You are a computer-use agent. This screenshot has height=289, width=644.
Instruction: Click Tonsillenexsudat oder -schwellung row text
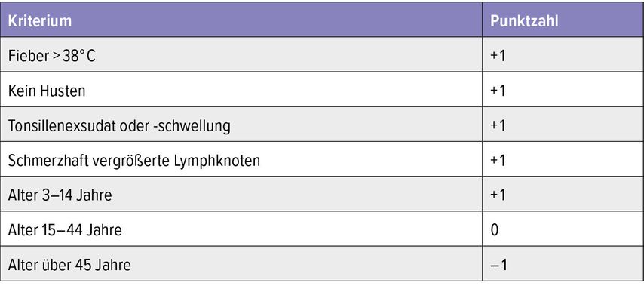[119, 125]
